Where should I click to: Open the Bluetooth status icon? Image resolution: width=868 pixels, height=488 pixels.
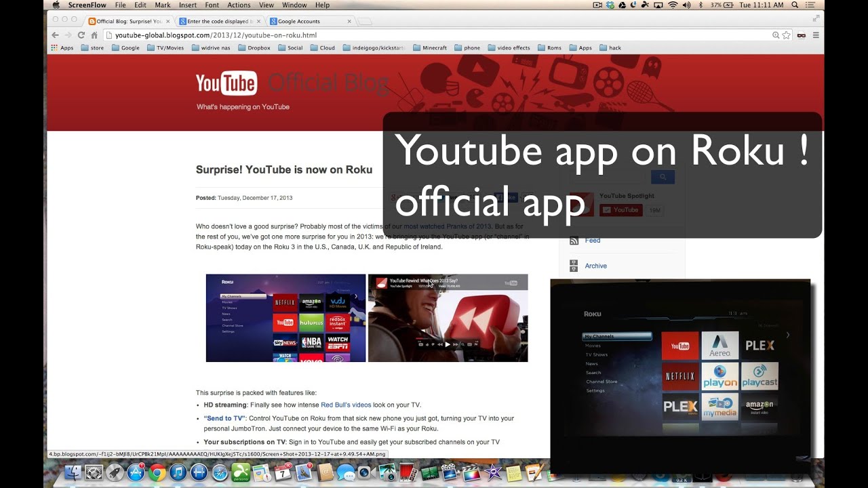click(699, 5)
